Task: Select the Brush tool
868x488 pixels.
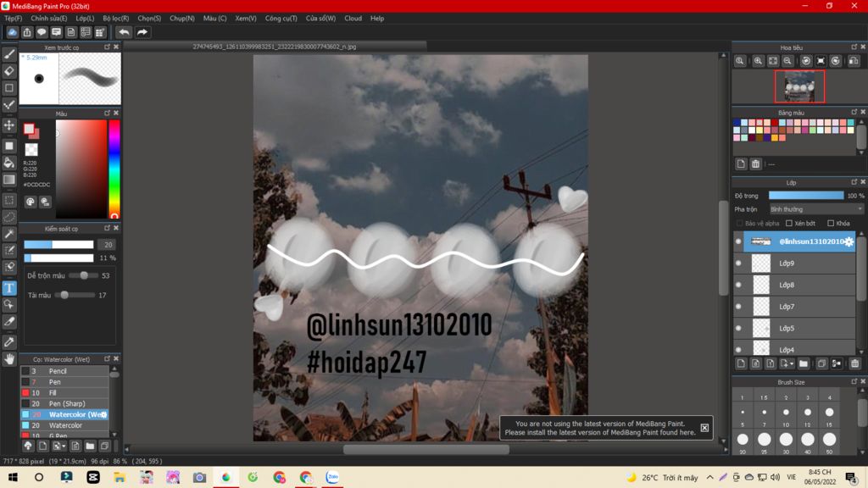Action: pos(9,54)
